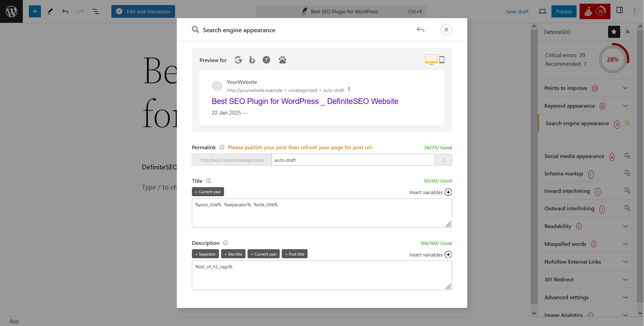
Task: Preview search result for Baidu
Action: [282, 60]
